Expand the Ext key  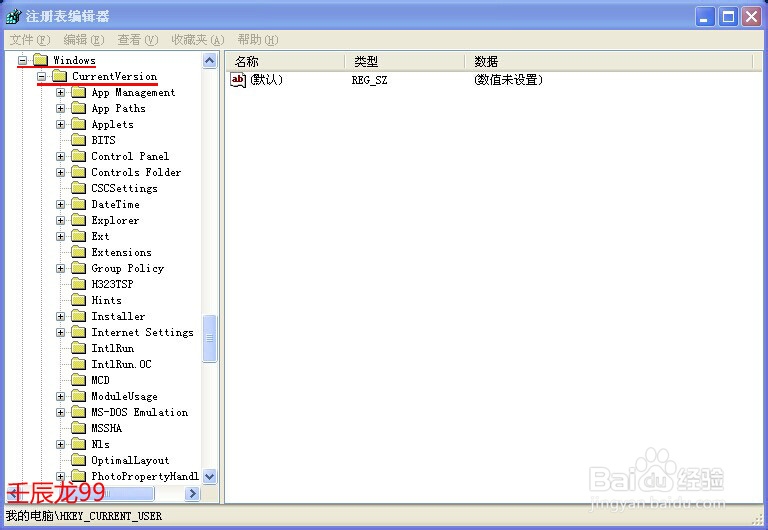pos(60,236)
